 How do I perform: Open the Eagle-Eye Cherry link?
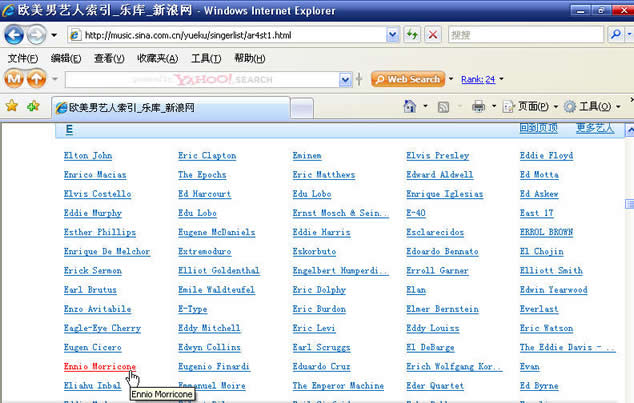102,328
